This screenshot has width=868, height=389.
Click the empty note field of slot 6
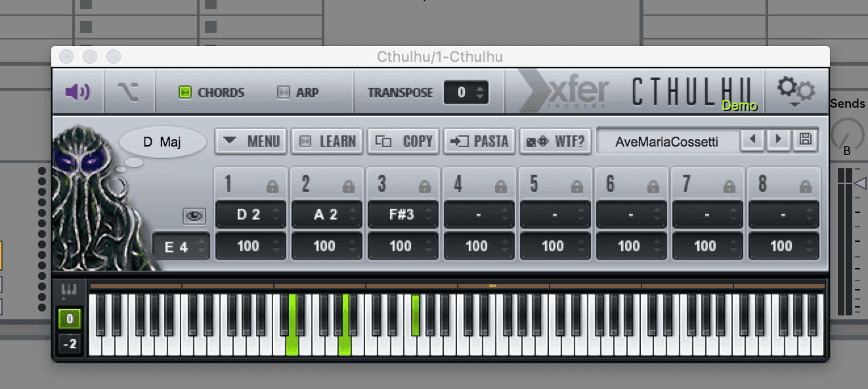coord(632,214)
